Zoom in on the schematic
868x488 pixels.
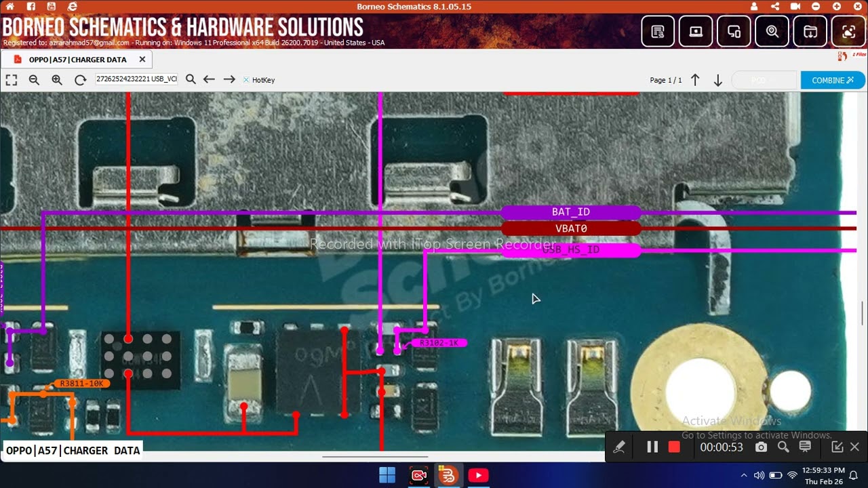(57, 80)
